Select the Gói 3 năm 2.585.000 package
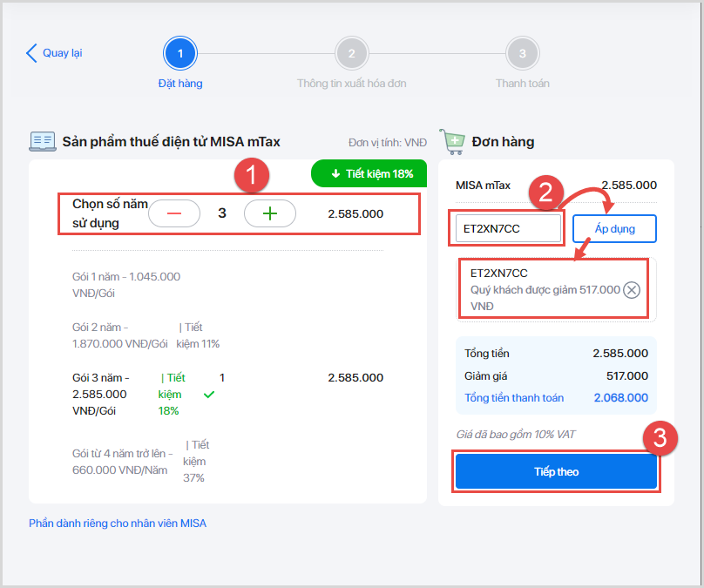Screen dimensions: 704x588 (101, 394)
